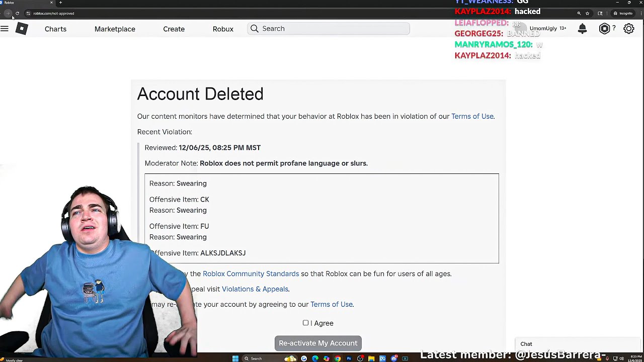The image size is (644, 362).
Task: Open Violations & Appeals link
Action: click(x=255, y=289)
